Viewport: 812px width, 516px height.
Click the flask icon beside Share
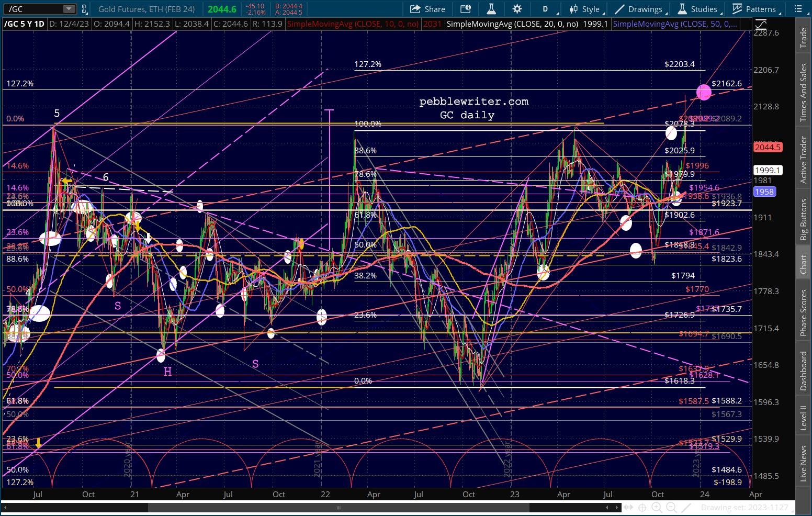click(x=491, y=9)
